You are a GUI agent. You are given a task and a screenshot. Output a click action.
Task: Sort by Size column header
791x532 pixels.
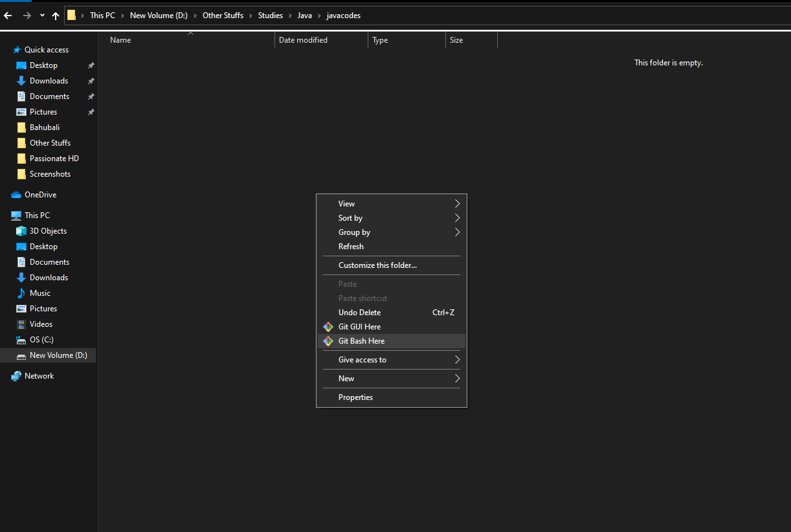coord(456,40)
